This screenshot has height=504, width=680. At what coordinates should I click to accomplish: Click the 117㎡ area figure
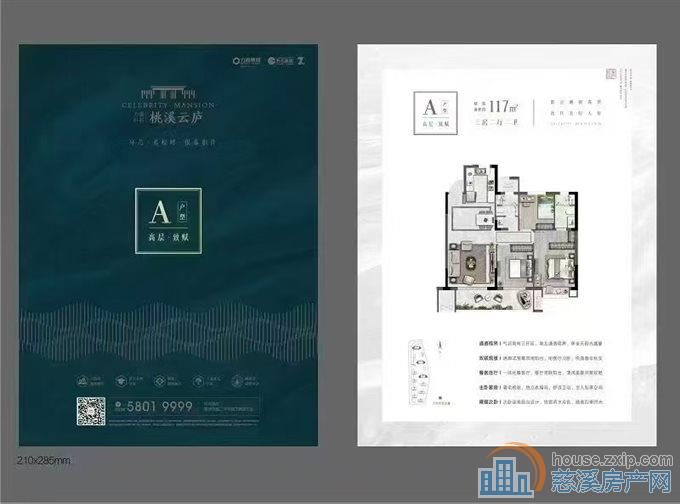pos(504,106)
